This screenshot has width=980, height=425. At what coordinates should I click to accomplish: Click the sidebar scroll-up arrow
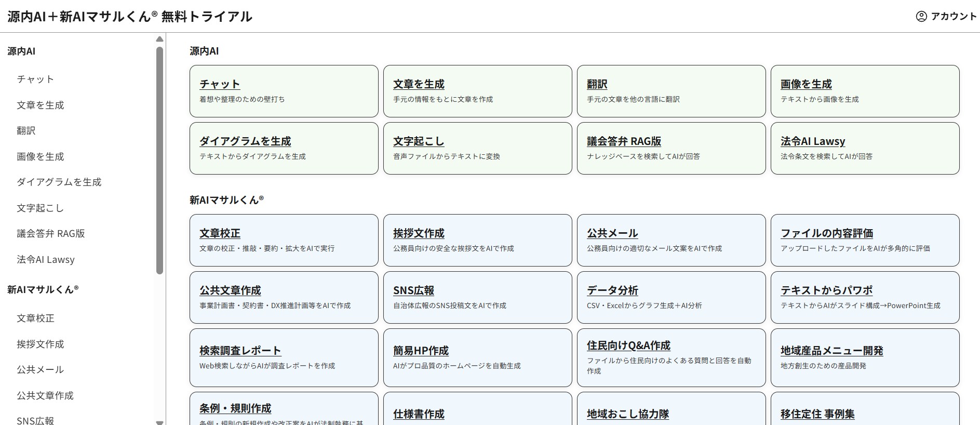click(159, 39)
